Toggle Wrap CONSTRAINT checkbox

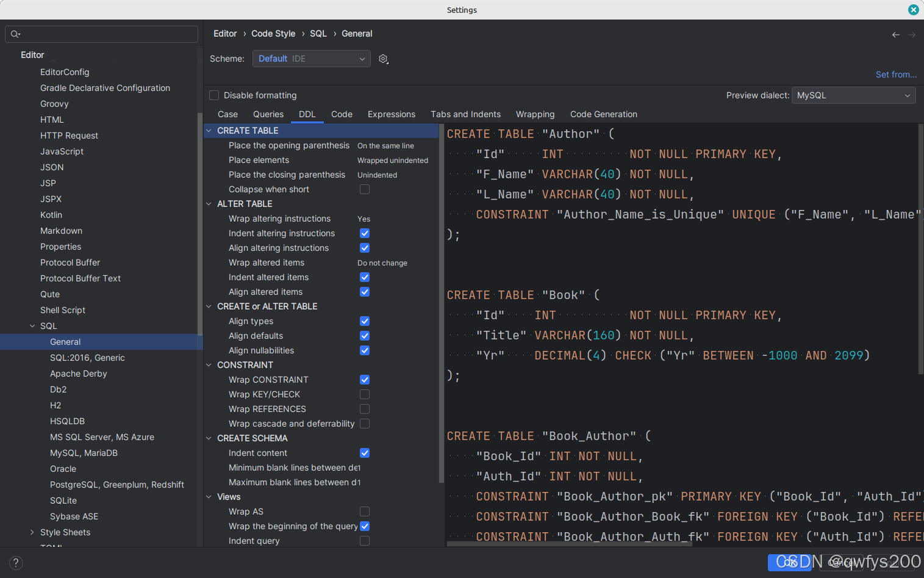[x=365, y=380]
